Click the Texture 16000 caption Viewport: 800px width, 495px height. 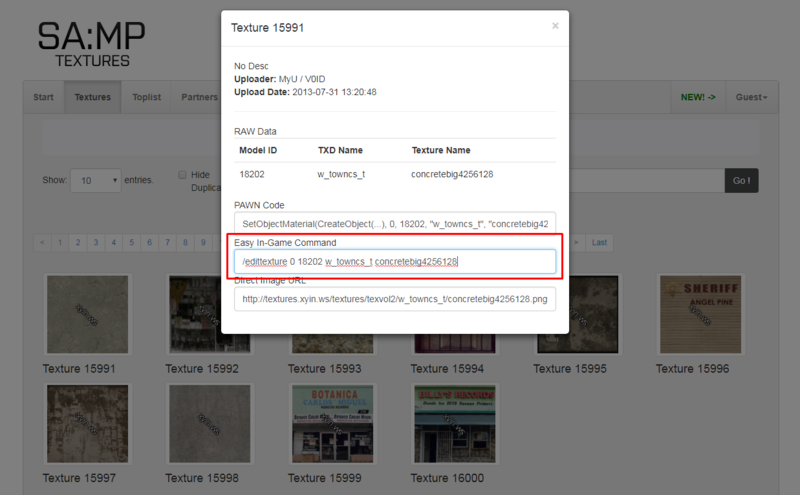point(447,478)
